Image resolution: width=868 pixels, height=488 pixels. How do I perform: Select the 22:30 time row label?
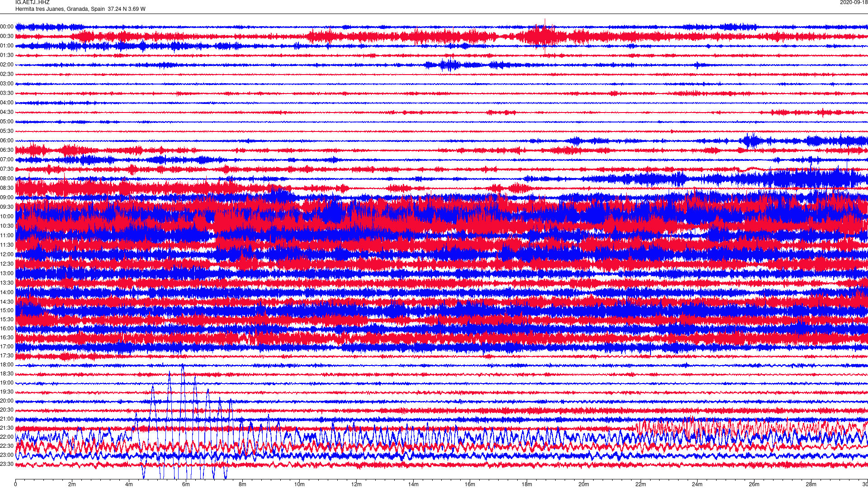coord(7,446)
